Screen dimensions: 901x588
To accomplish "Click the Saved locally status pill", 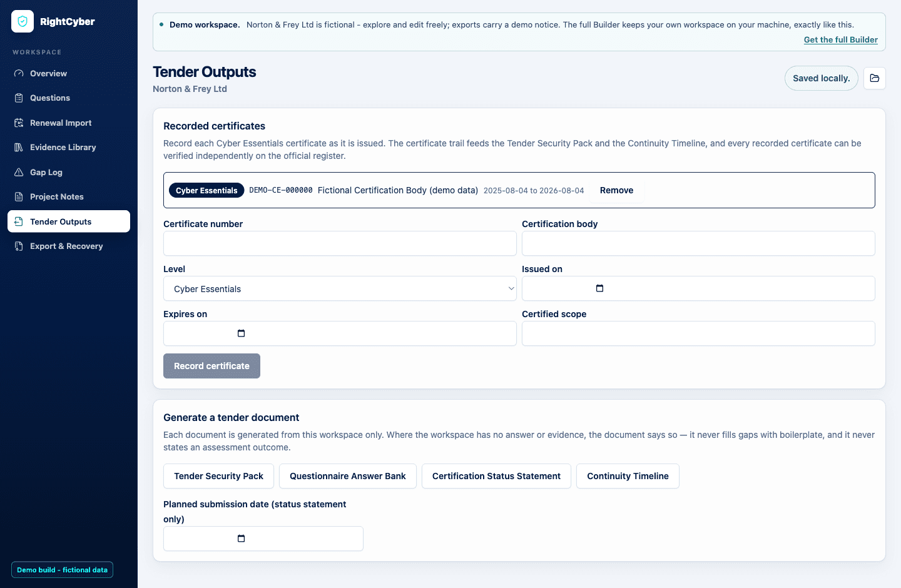I will (821, 78).
